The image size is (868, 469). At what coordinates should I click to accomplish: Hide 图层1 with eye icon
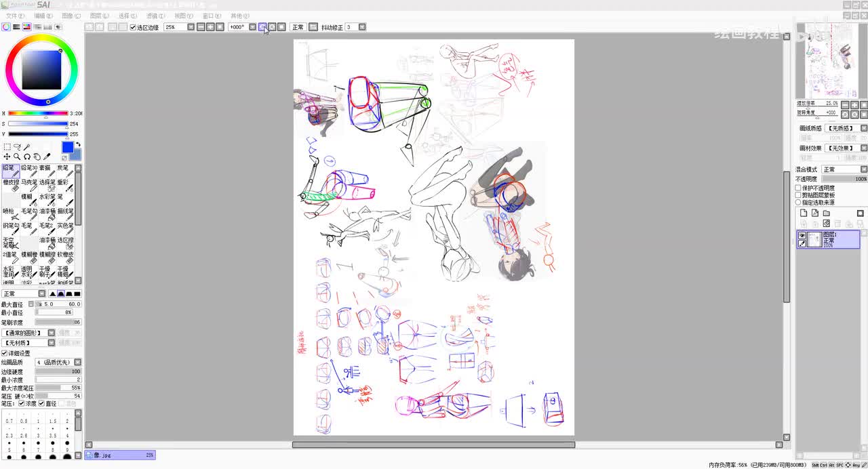tap(802, 235)
